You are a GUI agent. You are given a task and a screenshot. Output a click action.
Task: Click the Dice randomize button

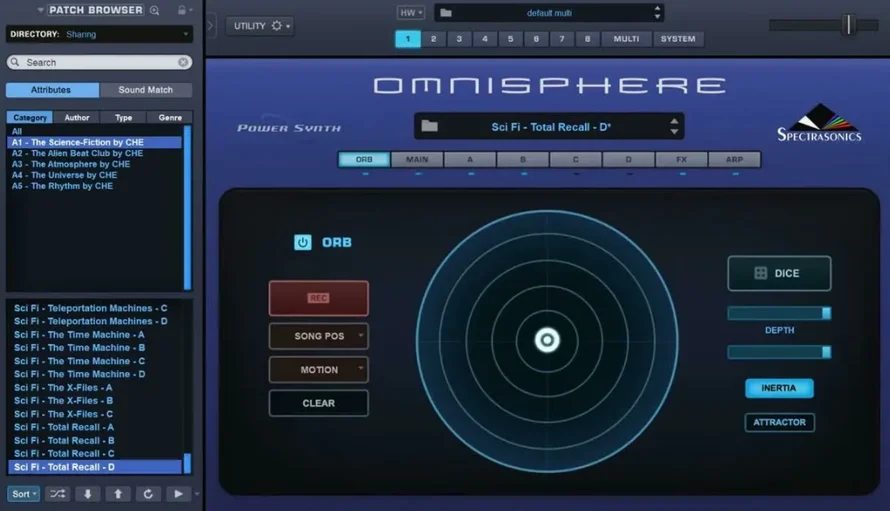tap(779, 273)
